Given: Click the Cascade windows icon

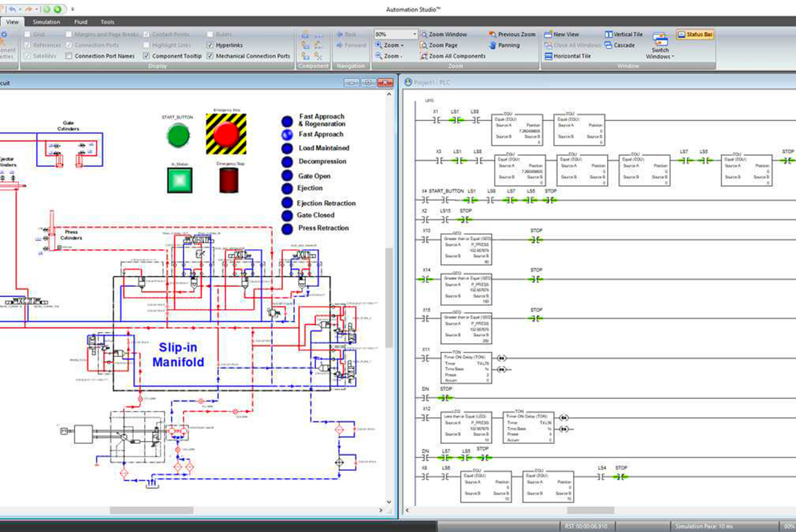Looking at the screenshot, I should coord(608,45).
